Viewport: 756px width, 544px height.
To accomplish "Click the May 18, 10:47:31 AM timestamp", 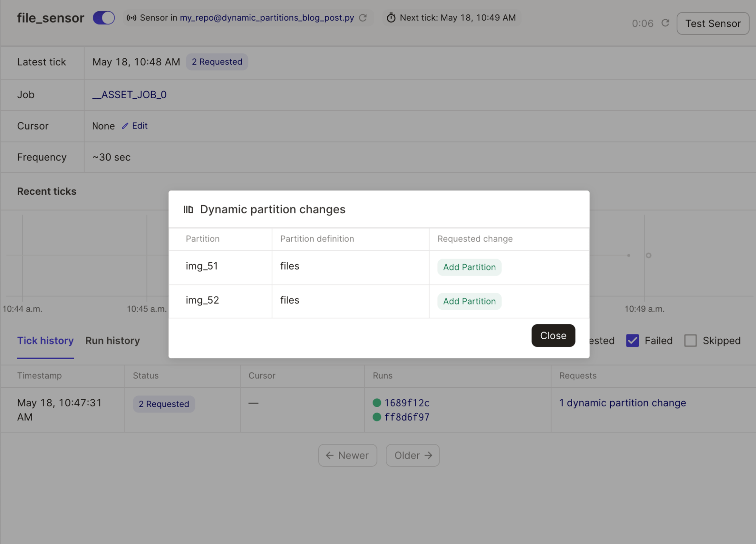I will pos(59,410).
